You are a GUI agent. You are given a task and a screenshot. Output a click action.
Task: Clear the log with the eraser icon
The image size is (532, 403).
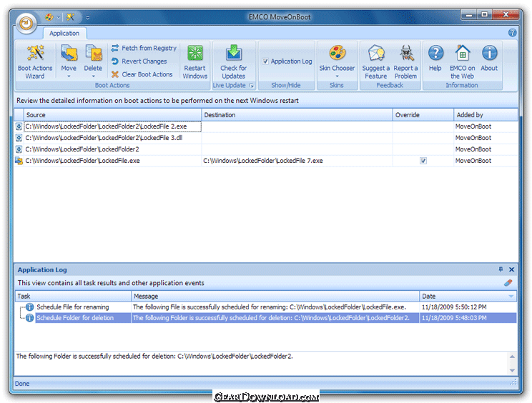(508, 283)
